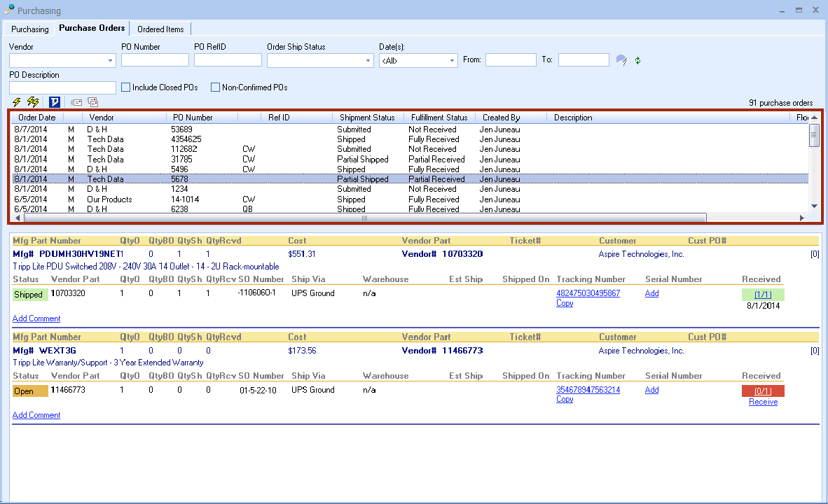This screenshot has height=504, width=828.
Task: Open tracking number 482475030495867 link
Action: click(588, 293)
